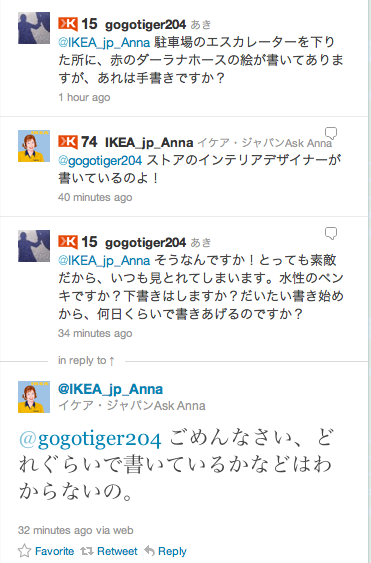
Task: Follow the @IKEA_jp_Anna mention in the first tweet
Action: pyautogui.click(x=104, y=43)
